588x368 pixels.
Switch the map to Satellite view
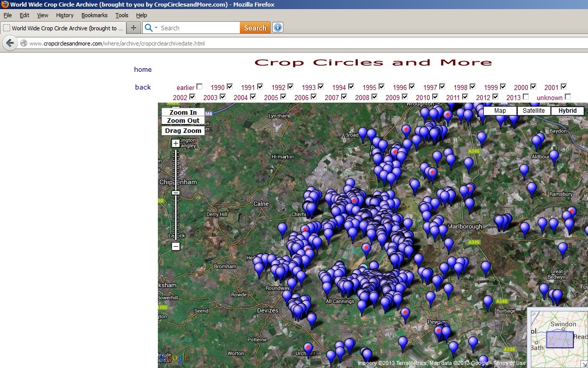(534, 111)
